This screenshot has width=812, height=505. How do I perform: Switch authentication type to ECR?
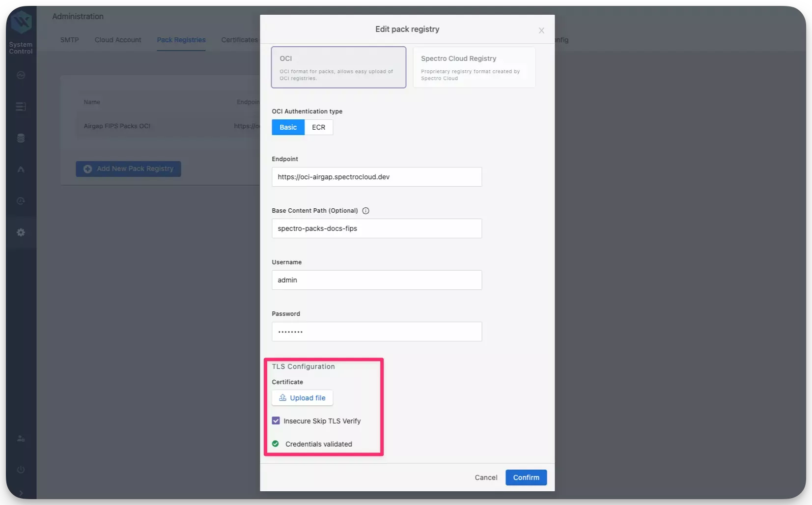coord(318,127)
